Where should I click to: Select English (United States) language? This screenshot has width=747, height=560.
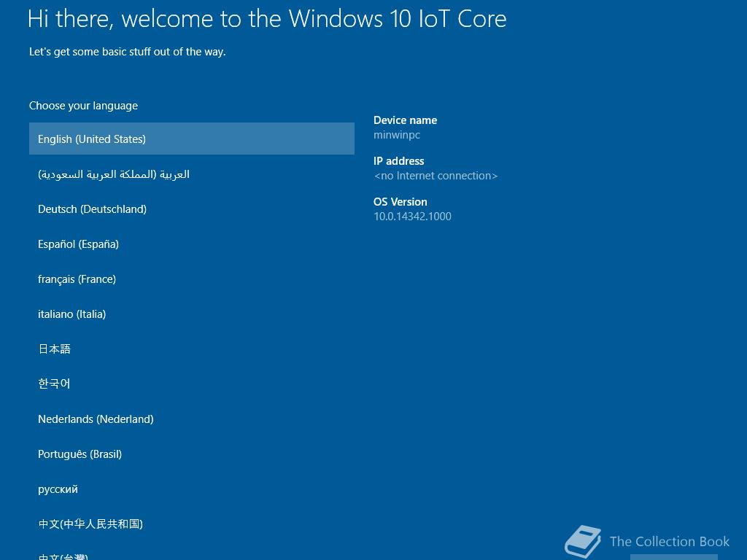point(192,139)
